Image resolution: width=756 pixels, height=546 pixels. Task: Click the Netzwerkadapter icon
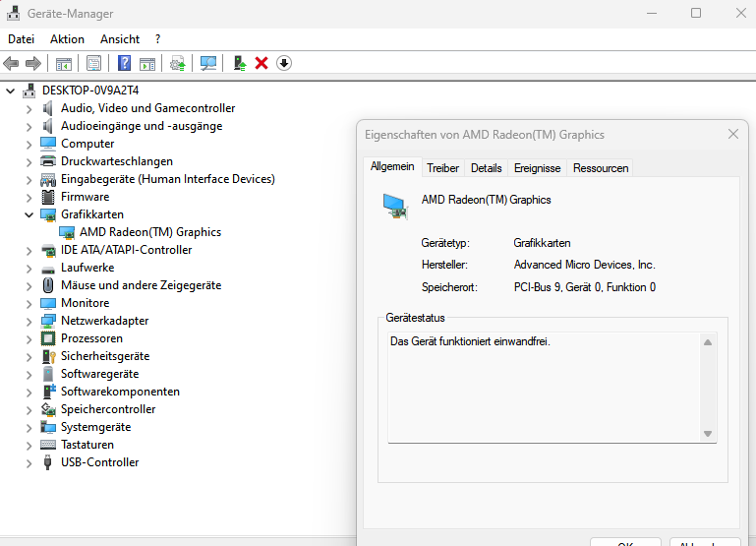48,321
